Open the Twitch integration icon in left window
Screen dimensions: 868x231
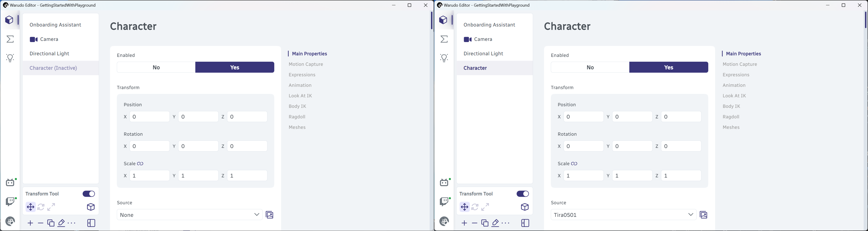(11, 202)
